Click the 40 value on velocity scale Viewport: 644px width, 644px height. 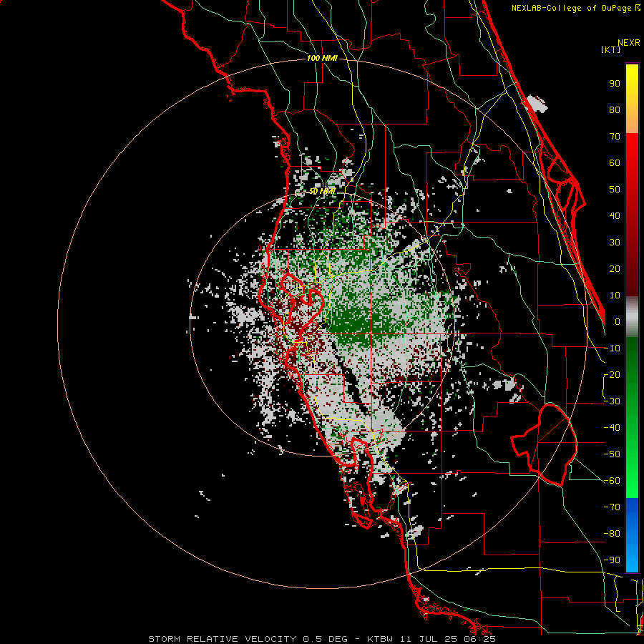(x=615, y=215)
